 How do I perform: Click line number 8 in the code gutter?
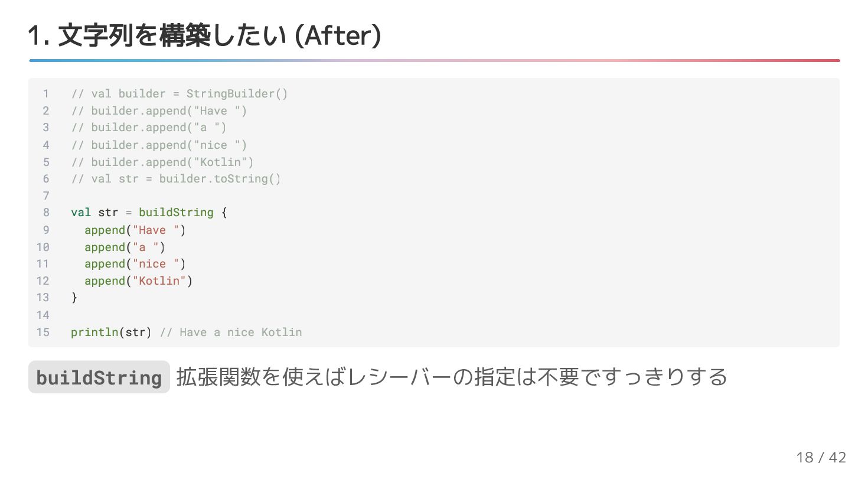coord(46,213)
